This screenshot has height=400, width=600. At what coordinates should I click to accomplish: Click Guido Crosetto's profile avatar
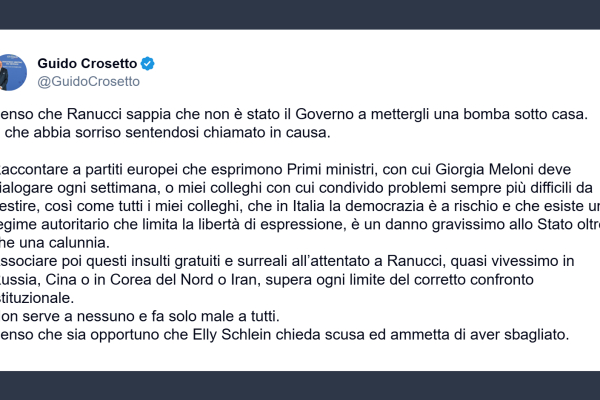click(14, 72)
